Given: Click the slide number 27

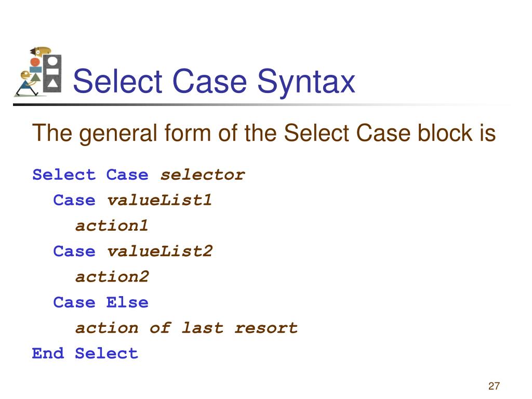Looking at the screenshot, I should click(494, 386).
